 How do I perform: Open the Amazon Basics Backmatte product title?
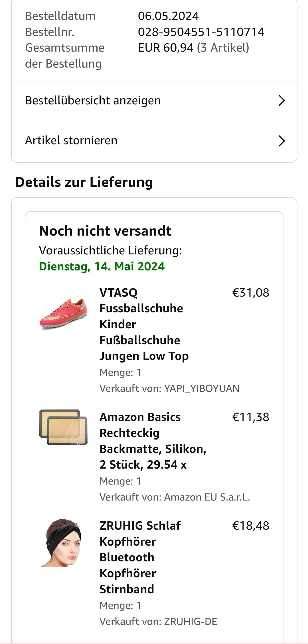point(153,441)
